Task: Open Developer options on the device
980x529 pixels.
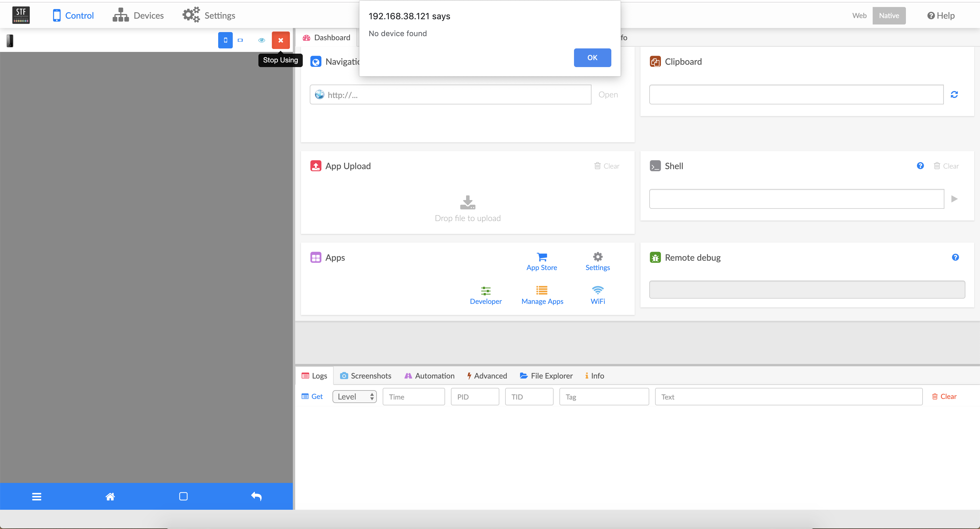Action: pyautogui.click(x=486, y=295)
